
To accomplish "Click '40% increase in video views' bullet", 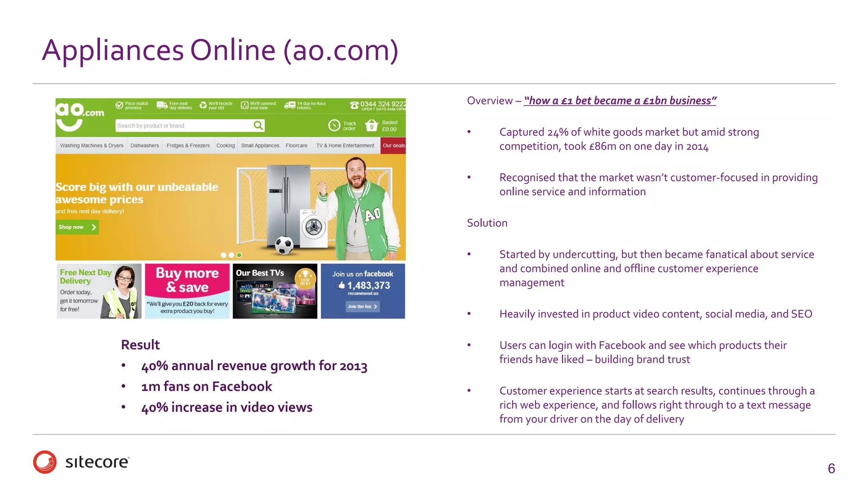I will click(x=227, y=407).
